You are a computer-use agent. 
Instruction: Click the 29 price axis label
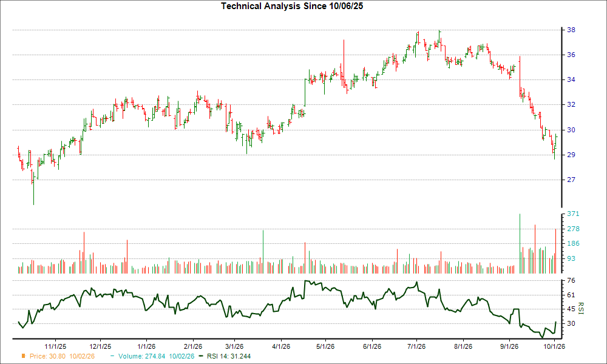[571, 155]
